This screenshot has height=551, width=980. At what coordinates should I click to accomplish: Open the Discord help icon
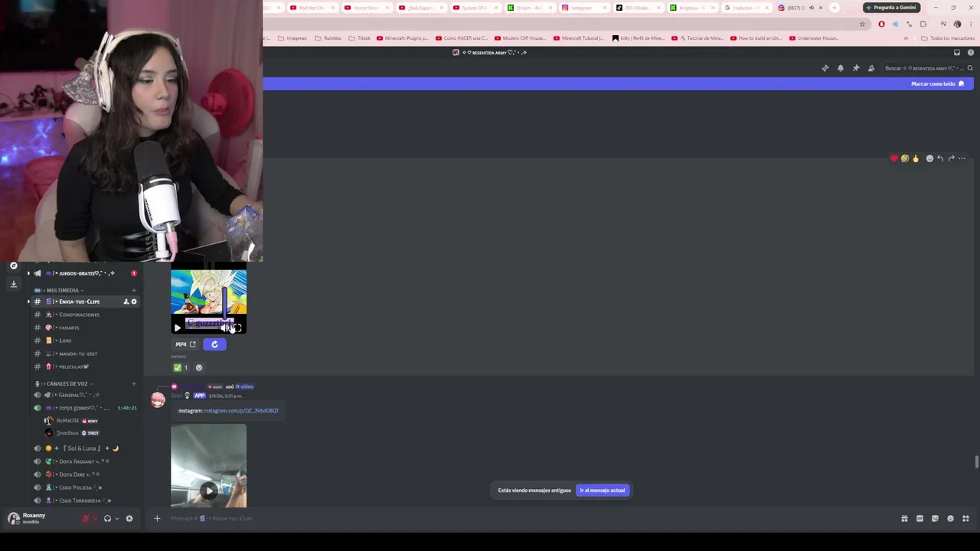[970, 53]
